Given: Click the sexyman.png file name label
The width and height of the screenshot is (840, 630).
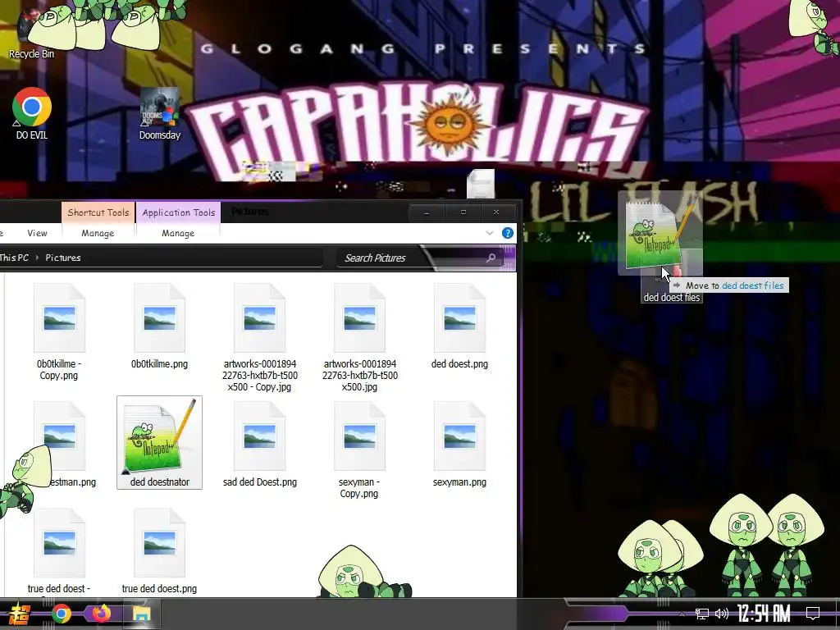Looking at the screenshot, I should 459,482.
